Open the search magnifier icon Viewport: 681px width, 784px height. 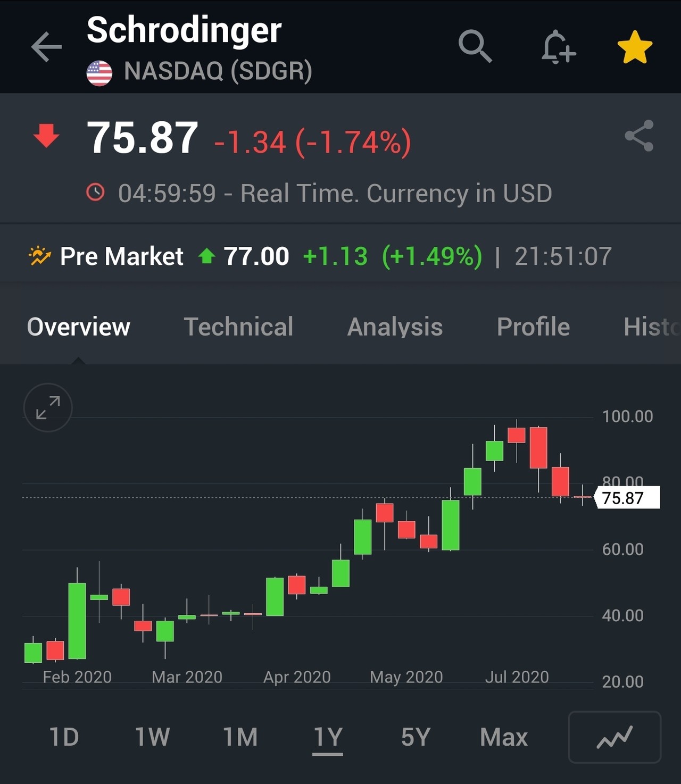(475, 47)
